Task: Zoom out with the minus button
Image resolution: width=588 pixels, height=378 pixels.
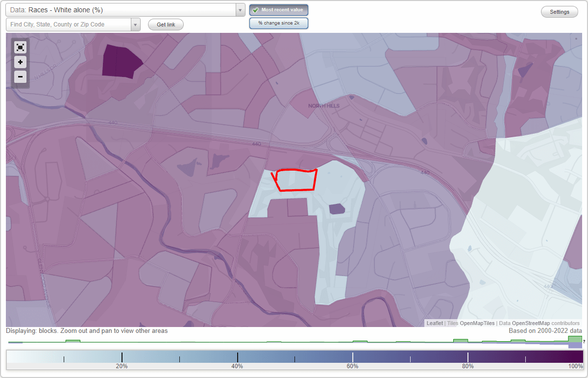Action: pos(20,77)
